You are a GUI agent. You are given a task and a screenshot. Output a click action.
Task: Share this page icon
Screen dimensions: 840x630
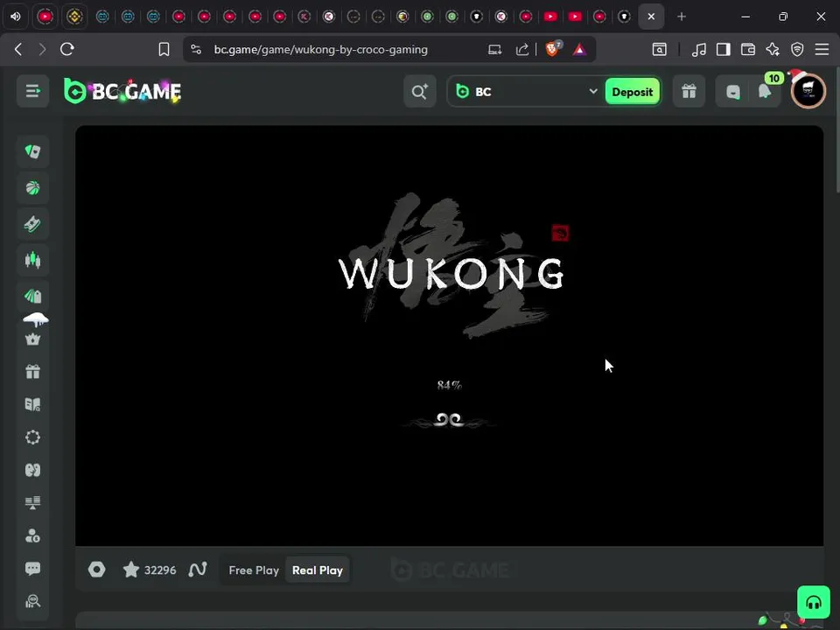[521, 49]
